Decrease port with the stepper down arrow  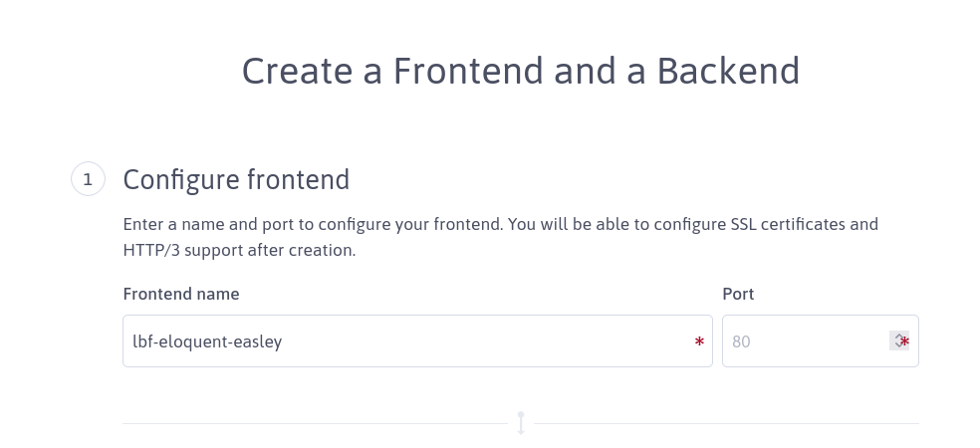(x=897, y=346)
